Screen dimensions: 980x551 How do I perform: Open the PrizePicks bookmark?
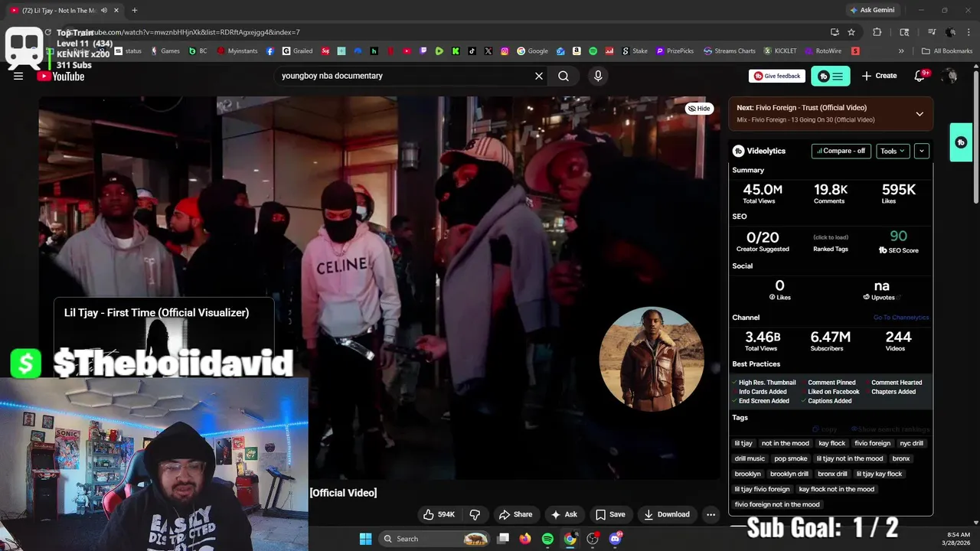675,51
